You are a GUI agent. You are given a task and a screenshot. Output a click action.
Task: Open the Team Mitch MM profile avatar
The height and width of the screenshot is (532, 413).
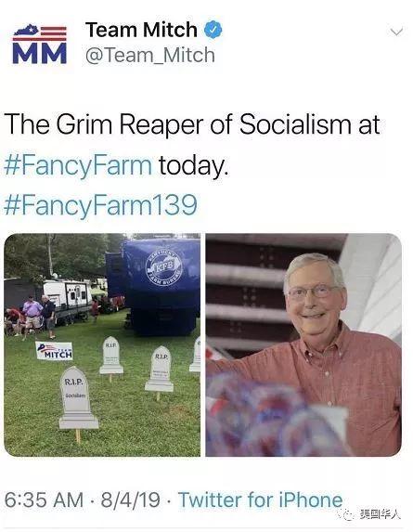40,45
